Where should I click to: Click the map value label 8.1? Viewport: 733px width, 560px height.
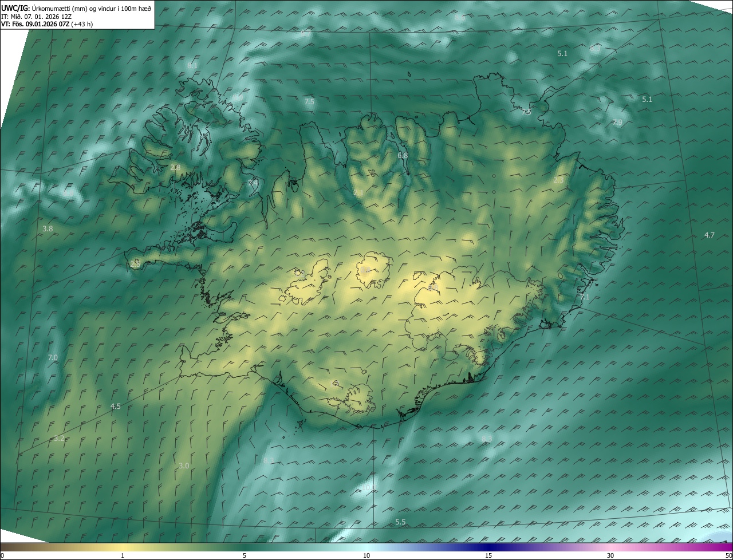click(192, 66)
